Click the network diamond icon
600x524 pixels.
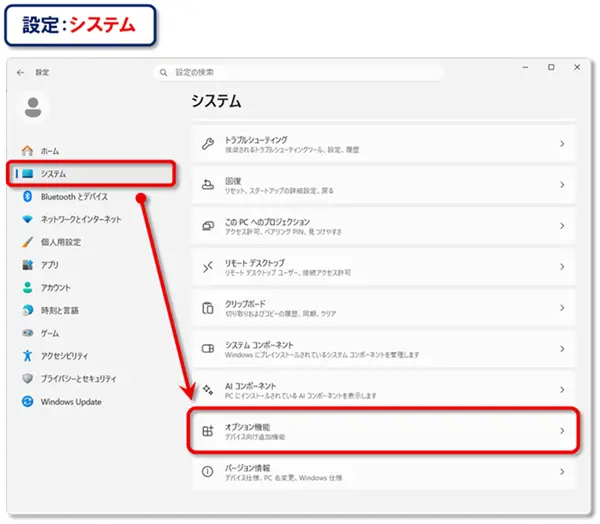pos(28,219)
